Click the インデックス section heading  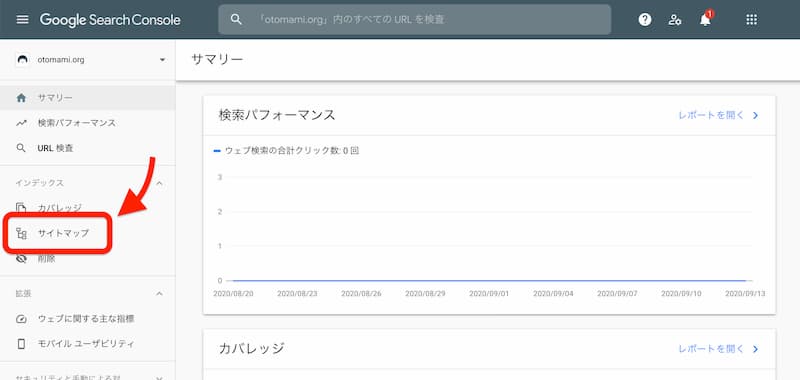(40, 183)
